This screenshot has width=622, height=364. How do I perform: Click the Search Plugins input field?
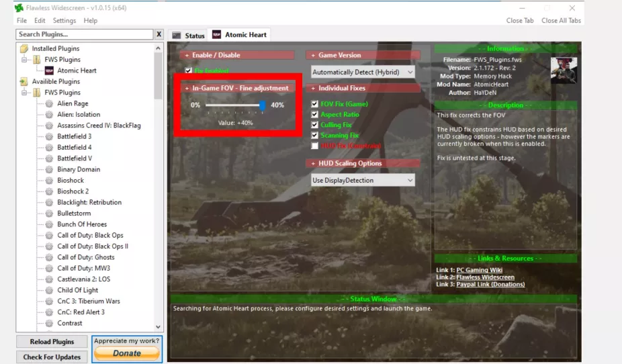pos(85,34)
